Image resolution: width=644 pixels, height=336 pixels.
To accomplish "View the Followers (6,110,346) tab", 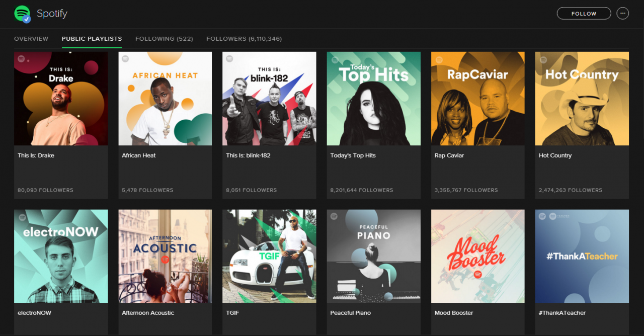I will click(x=244, y=39).
